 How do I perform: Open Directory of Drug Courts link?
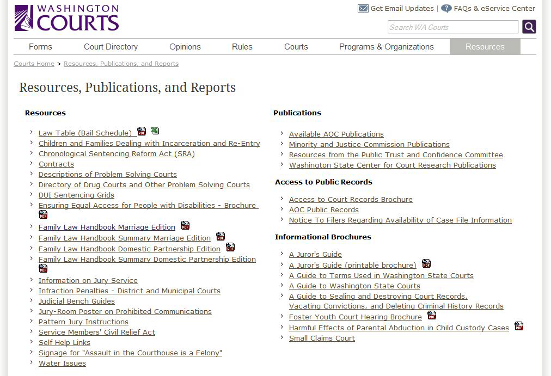tap(144, 184)
